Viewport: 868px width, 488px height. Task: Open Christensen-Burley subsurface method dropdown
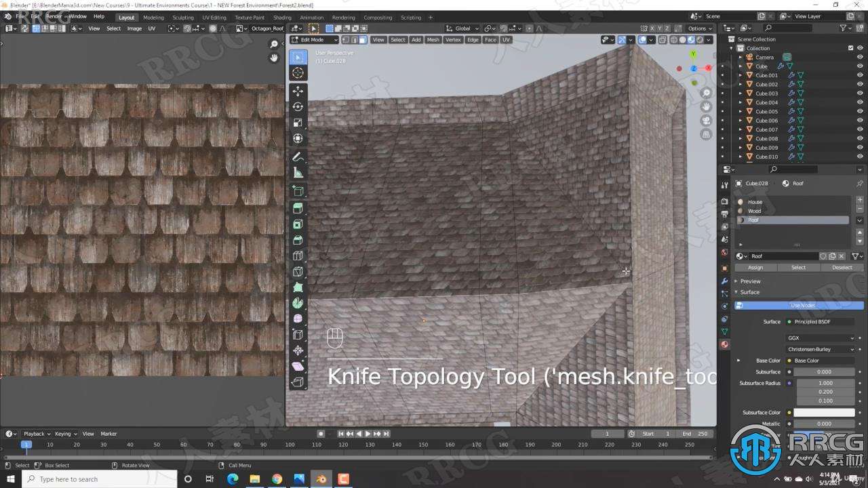coord(821,349)
